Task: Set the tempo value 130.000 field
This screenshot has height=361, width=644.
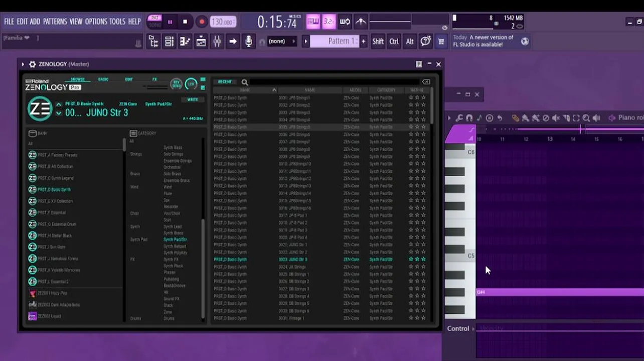Action: pyautogui.click(x=224, y=22)
